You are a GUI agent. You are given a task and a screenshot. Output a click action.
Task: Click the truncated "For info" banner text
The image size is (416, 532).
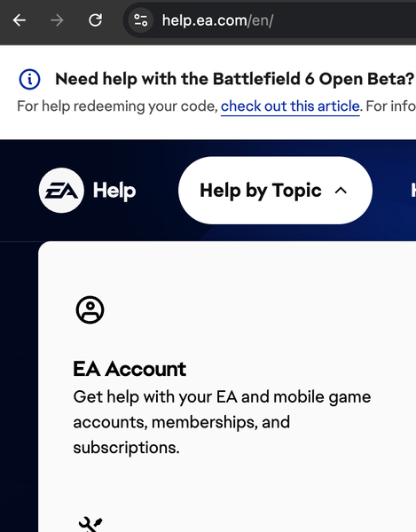390,106
